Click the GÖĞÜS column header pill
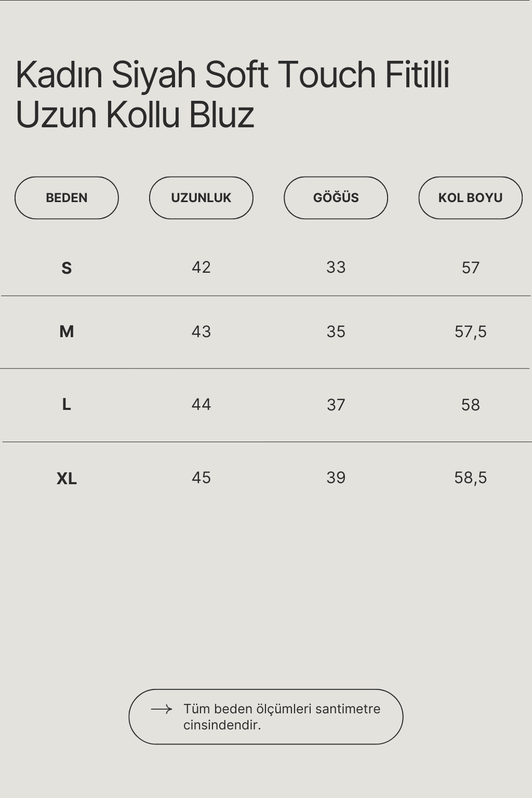Viewport: 532px width, 798px height. 336,198
